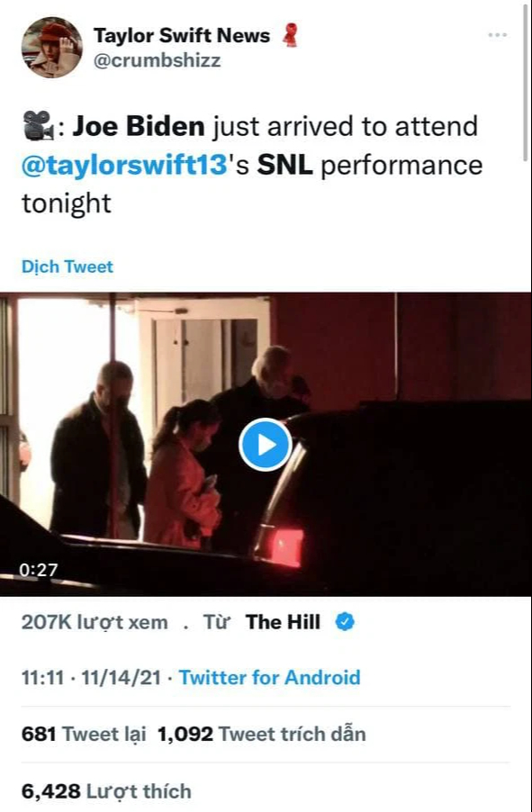View the 6,428 Lượt thích likes list
Viewport: 532px width, 812px height.
[x=106, y=791]
